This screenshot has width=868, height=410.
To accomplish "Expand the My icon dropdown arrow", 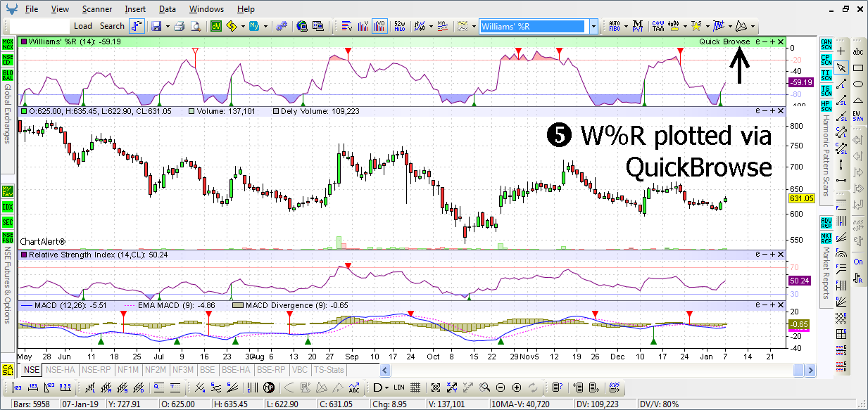I will tap(265, 26).
